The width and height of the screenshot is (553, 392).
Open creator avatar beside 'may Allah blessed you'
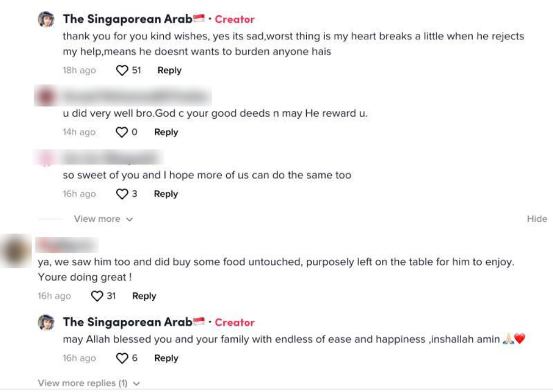coord(46,322)
